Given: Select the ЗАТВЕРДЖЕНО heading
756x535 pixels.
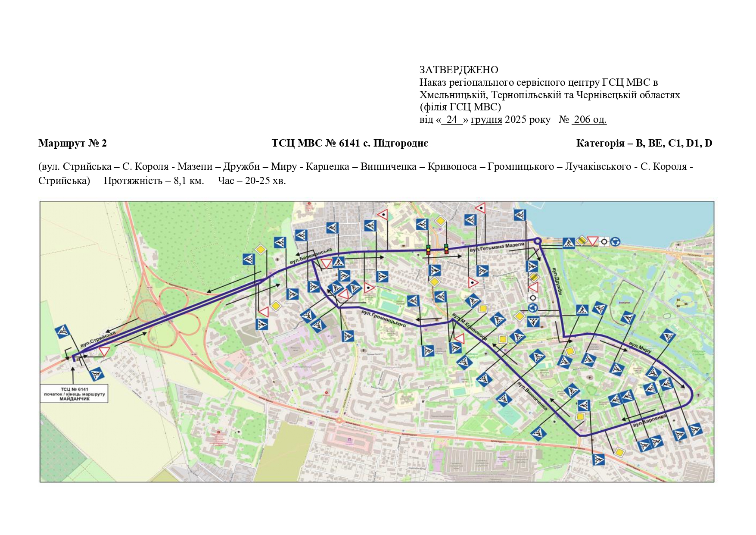Looking at the screenshot, I should [458, 70].
